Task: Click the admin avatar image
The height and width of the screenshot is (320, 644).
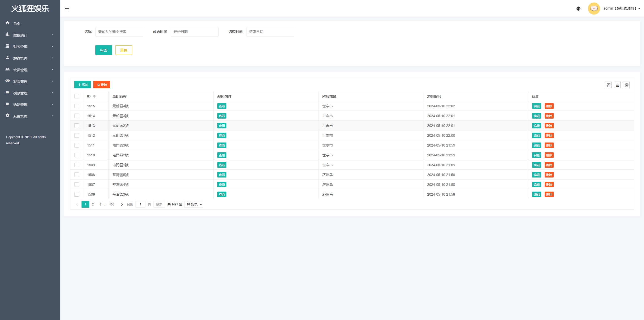Action: 594,9
